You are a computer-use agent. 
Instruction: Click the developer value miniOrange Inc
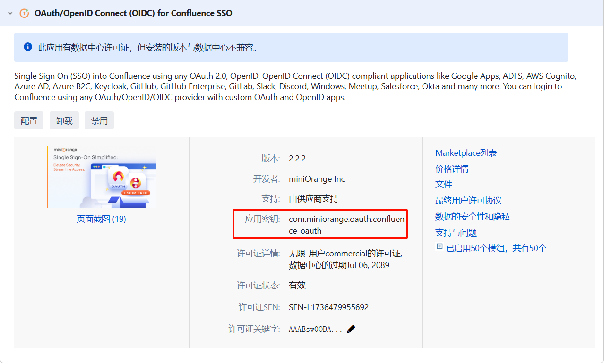317,179
